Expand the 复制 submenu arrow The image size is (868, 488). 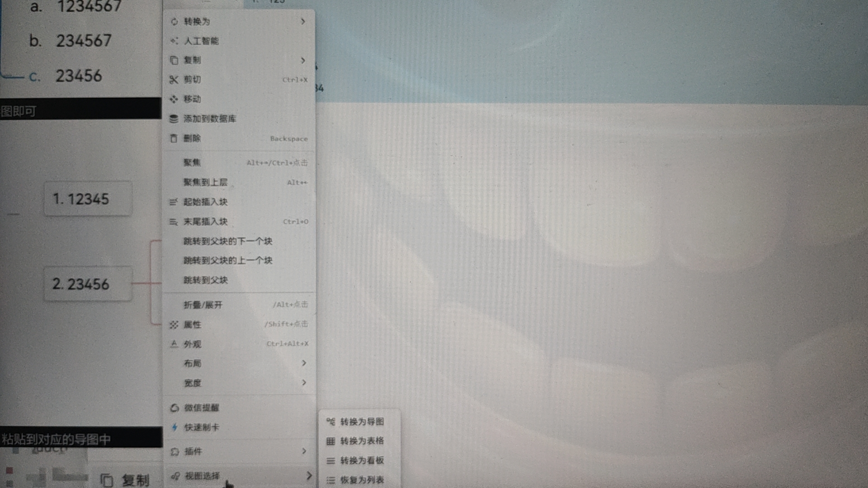303,61
